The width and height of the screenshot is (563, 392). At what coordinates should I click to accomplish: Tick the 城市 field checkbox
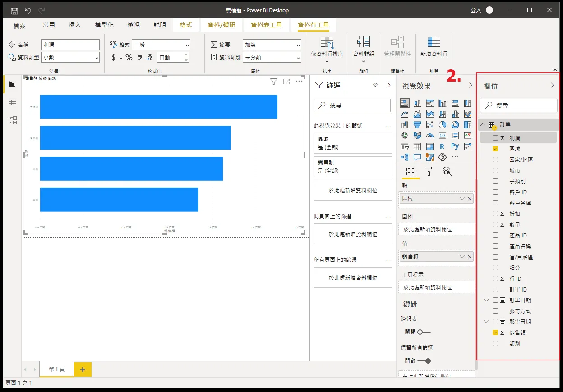[x=495, y=170]
